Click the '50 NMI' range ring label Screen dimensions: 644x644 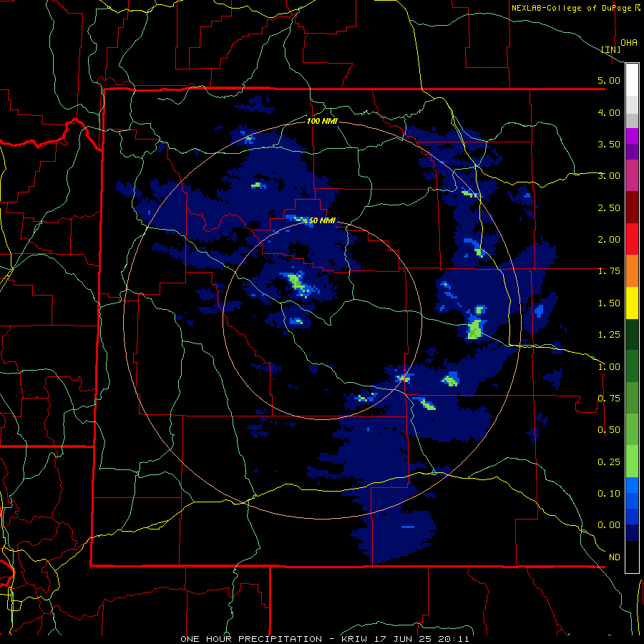pos(322,220)
